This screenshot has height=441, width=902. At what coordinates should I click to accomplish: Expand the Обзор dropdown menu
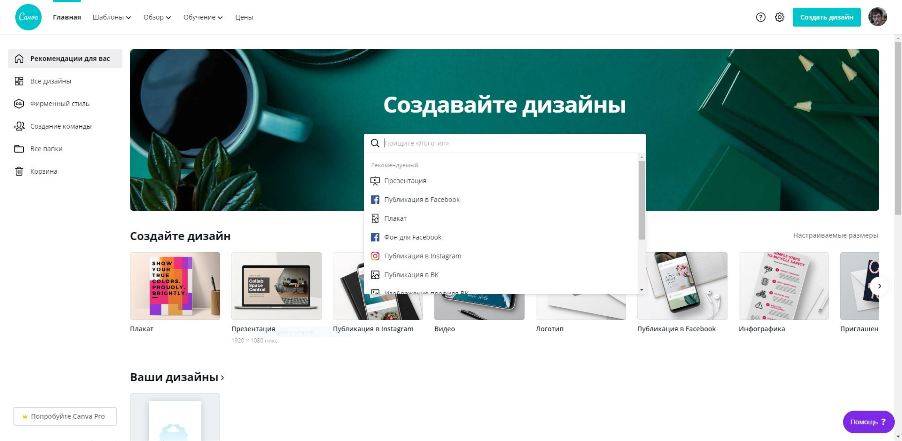[x=157, y=17]
